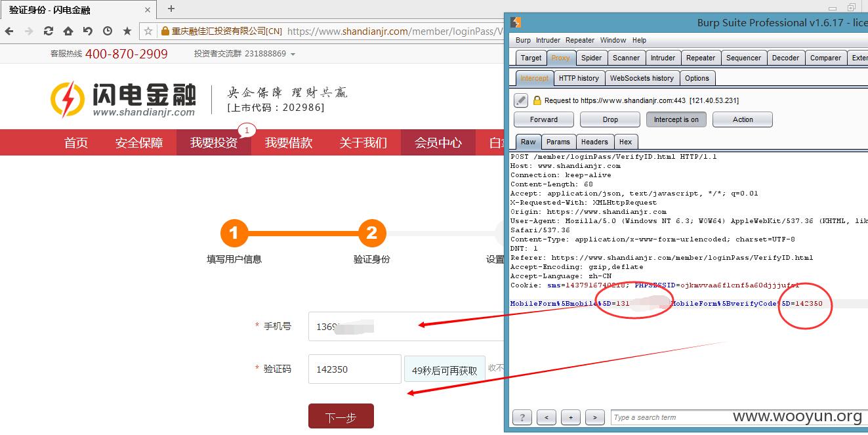The height and width of the screenshot is (435, 868).
Task: Click the restore closed tab undo icon
Action: (88, 31)
